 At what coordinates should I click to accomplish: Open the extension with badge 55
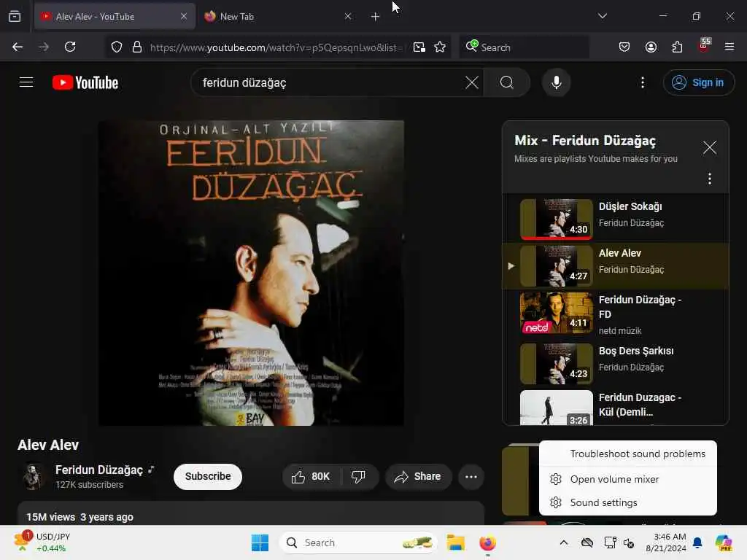[704, 46]
